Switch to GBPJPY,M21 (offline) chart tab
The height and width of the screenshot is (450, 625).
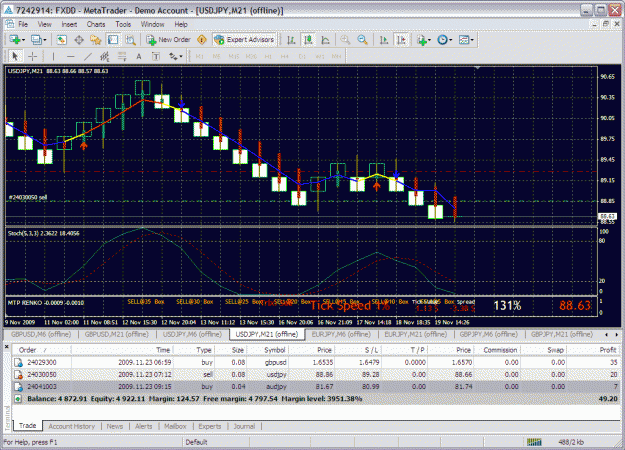point(562,334)
